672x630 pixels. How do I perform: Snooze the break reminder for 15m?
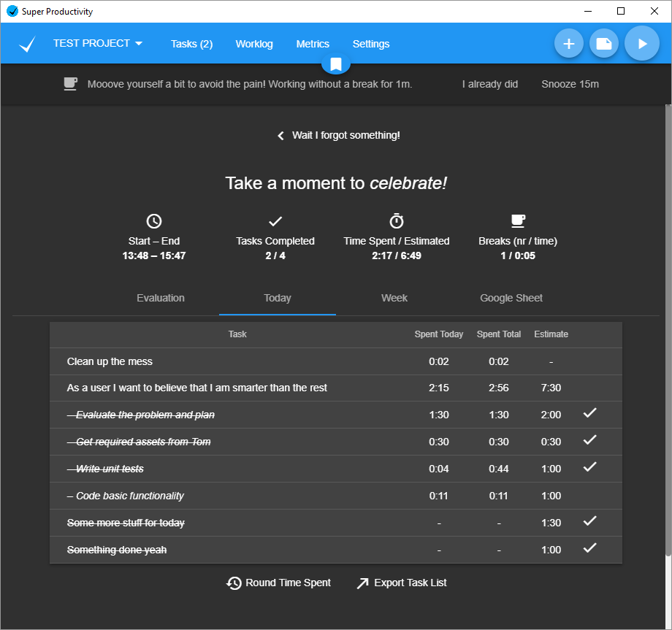coord(570,84)
